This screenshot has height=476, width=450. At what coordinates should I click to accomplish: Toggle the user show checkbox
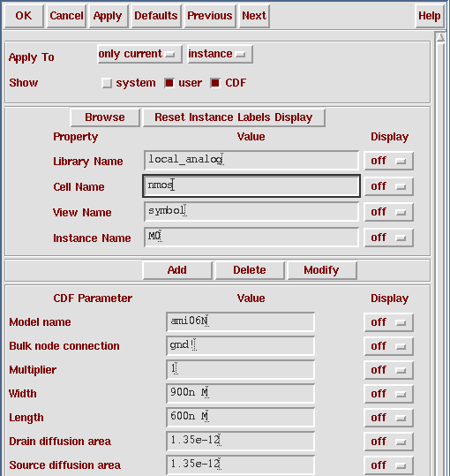click(169, 83)
